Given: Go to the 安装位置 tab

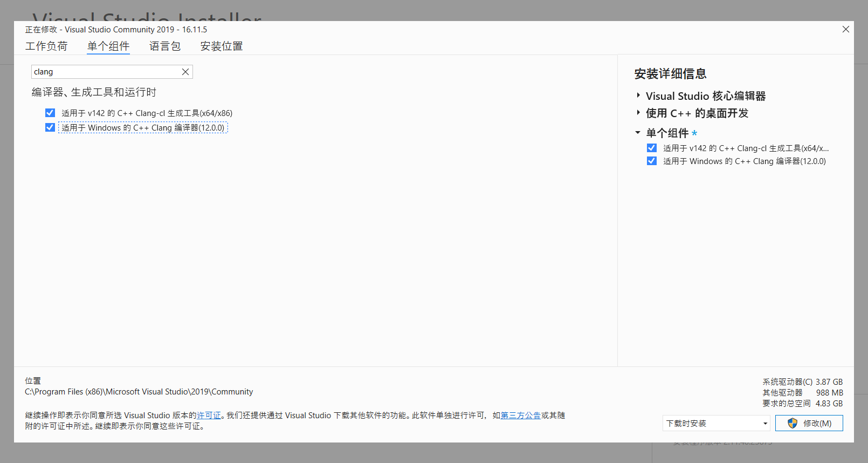Looking at the screenshot, I should pos(222,46).
